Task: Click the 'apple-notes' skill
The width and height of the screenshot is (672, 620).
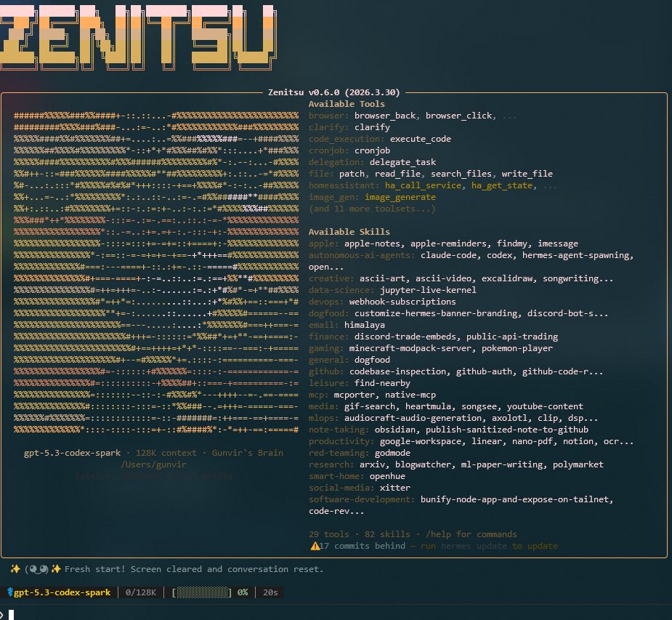Action: click(372, 243)
